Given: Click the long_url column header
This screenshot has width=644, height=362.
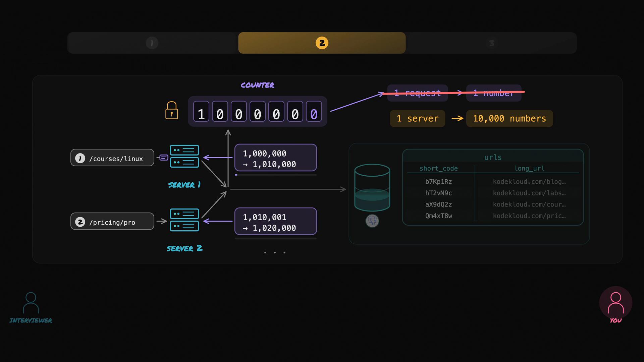Looking at the screenshot, I should pyautogui.click(x=529, y=168).
